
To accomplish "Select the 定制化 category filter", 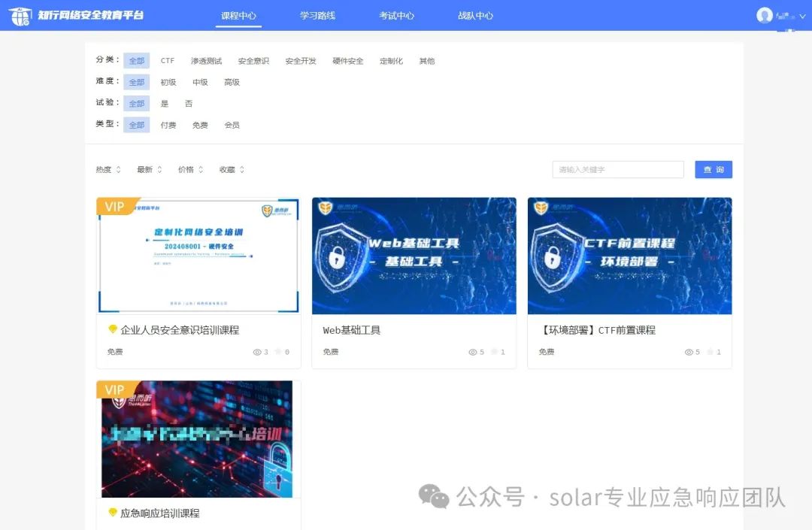I will (391, 61).
